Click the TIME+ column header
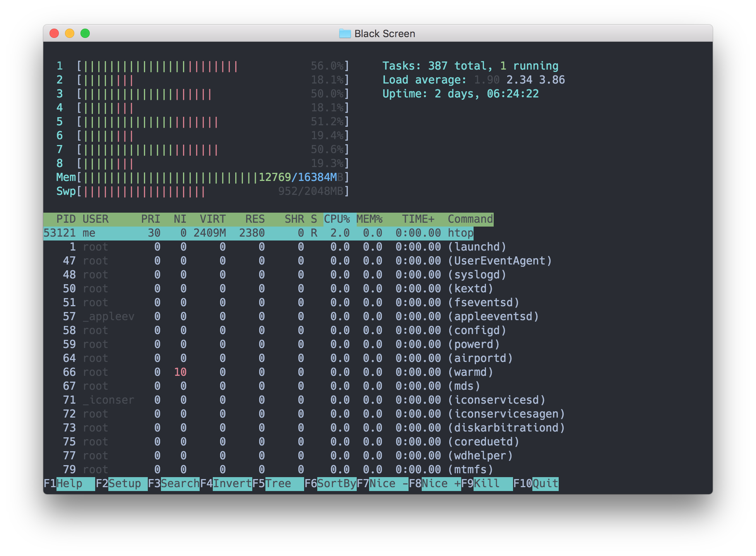The width and height of the screenshot is (756, 556). point(418,219)
